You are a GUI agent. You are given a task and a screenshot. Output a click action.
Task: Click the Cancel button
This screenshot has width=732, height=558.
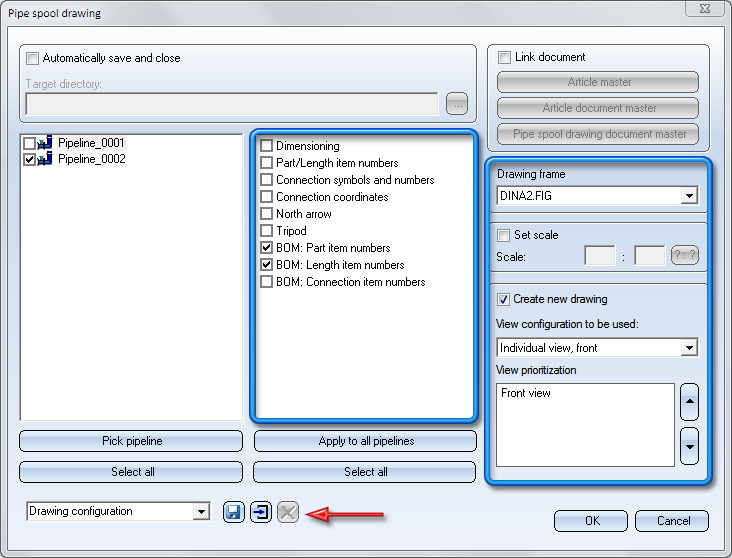[x=672, y=521]
